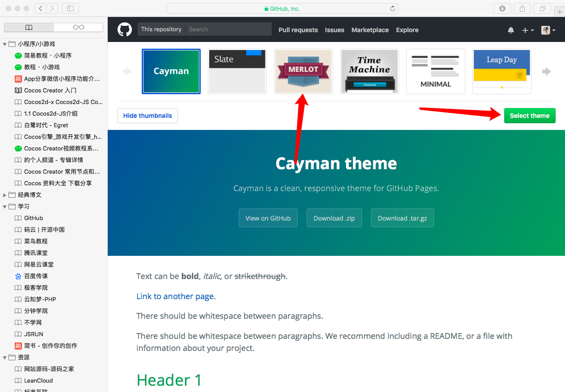Go to Marketplace in navigation
Viewport: 565px width, 392px height.
(x=370, y=30)
